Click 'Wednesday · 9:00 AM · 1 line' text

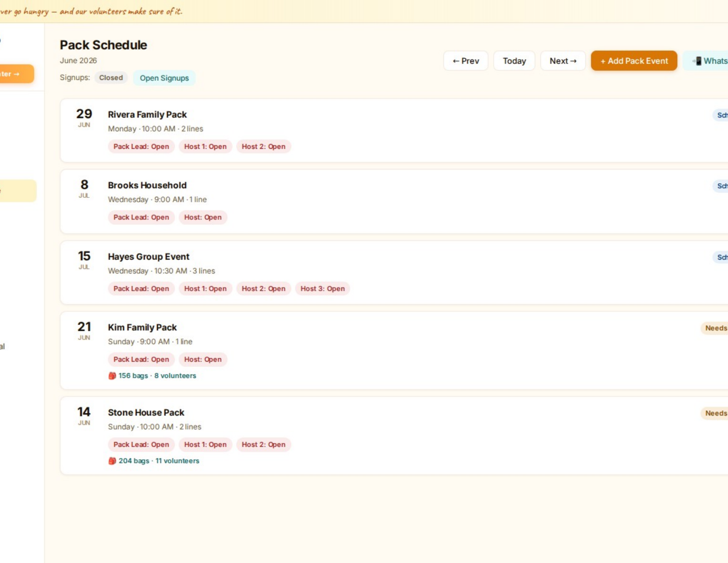tap(157, 200)
